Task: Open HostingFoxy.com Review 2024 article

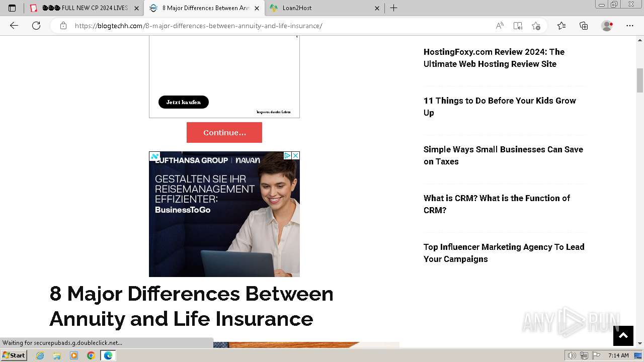Action: pyautogui.click(x=494, y=58)
